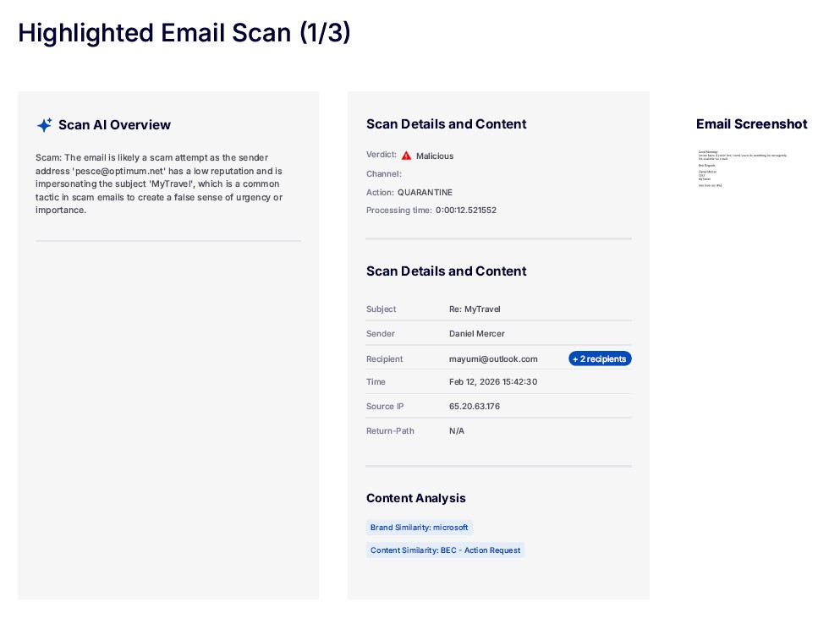Viewport: 840px width, 624px height.
Task: Click the red Malicious warning triangle icon
Action: coord(406,156)
